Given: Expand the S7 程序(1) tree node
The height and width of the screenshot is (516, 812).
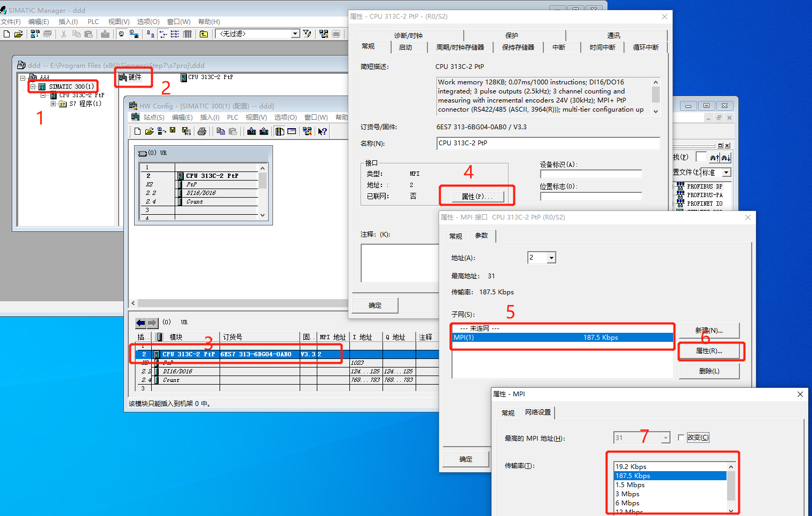Looking at the screenshot, I should 53,104.
